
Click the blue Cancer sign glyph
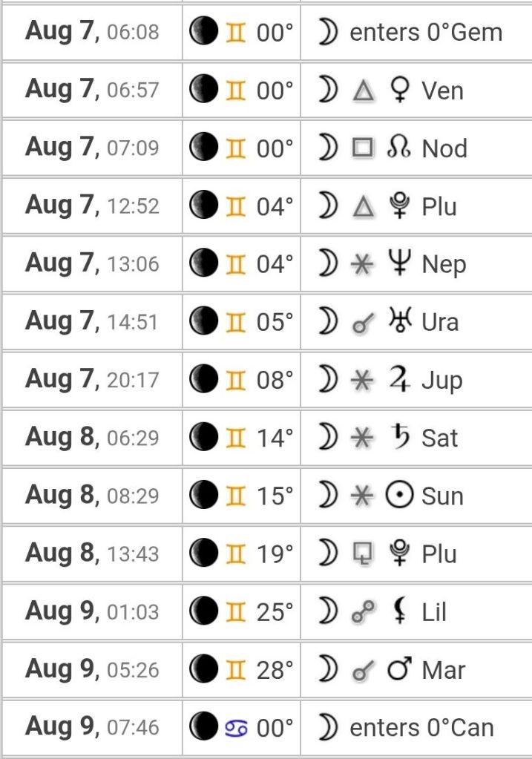tap(236, 727)
